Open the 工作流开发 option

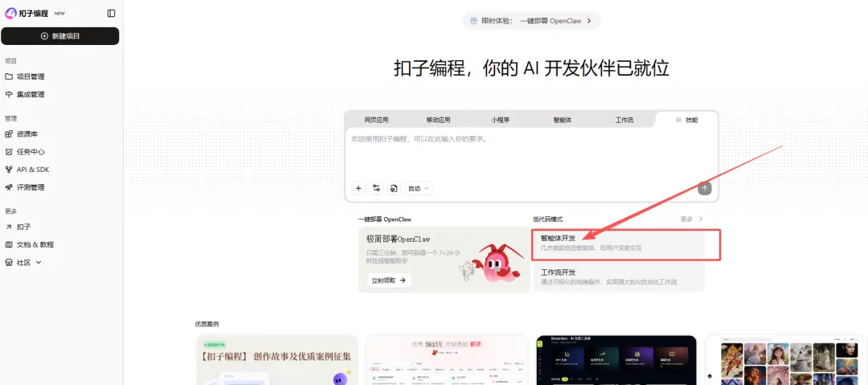coord(618,277)
